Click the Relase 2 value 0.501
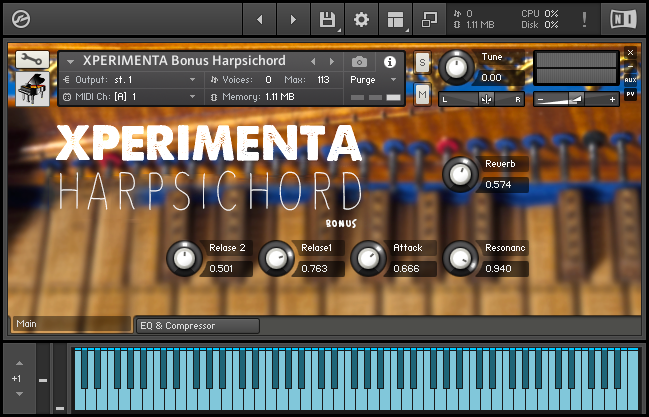 pyautogui.click(x=221, y=269)
